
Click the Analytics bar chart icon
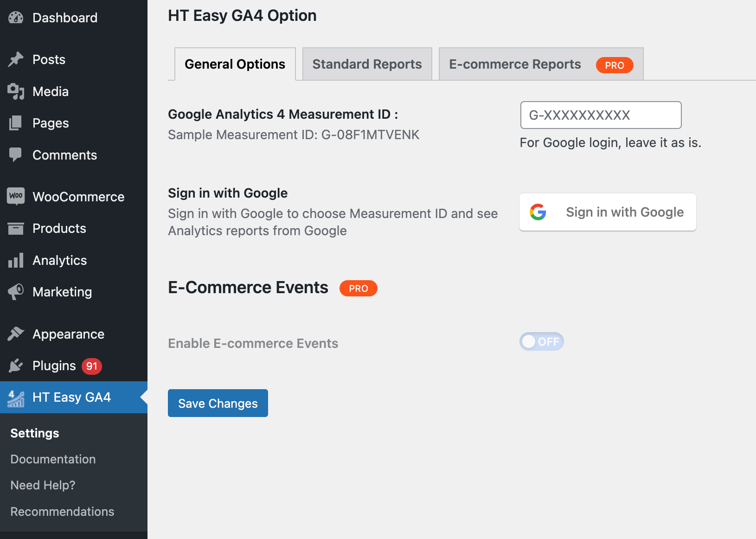click(16, 260)
